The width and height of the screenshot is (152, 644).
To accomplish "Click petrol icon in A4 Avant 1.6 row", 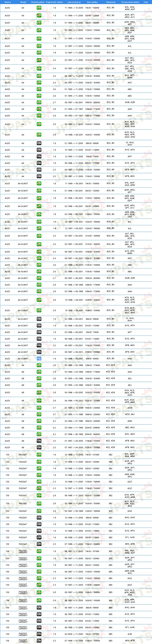I will 39,184.
